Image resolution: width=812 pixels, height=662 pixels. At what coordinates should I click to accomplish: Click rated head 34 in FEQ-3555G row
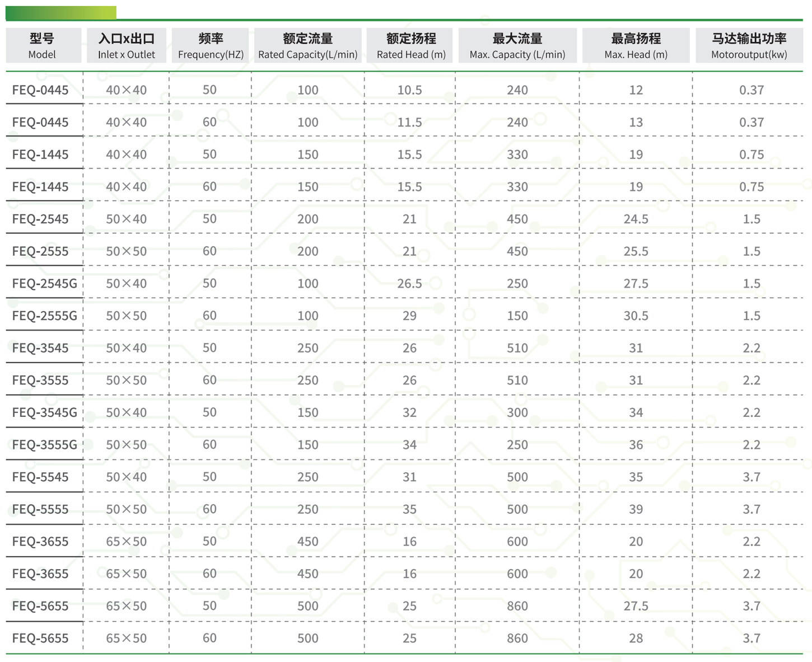click(x=410, y=445)
